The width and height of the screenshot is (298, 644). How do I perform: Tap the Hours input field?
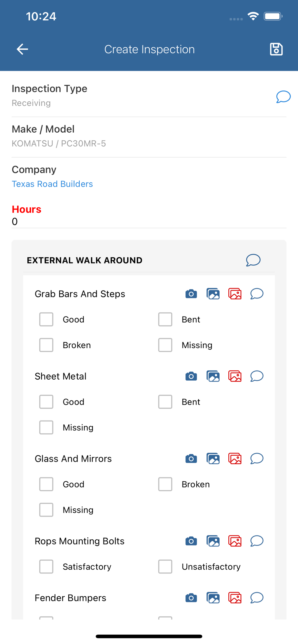click(x=148, y=222)
